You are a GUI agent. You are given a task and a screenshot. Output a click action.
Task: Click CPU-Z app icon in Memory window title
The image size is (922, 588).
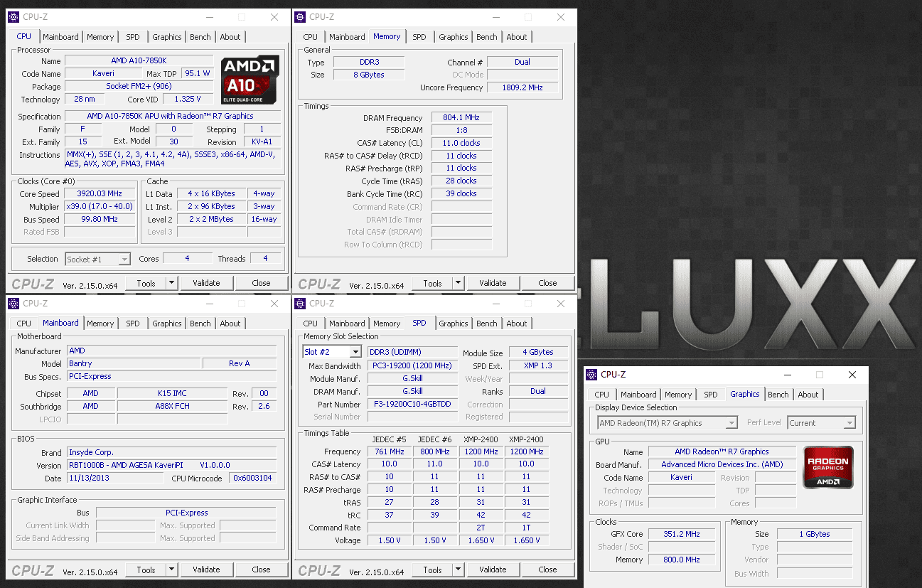coord(300,17)
